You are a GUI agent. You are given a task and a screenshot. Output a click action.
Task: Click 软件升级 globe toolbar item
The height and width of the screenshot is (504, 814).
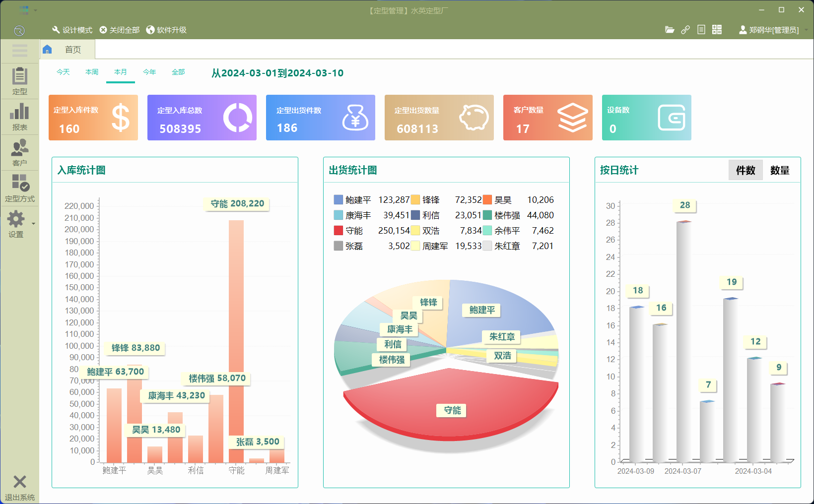click(166, 30)
